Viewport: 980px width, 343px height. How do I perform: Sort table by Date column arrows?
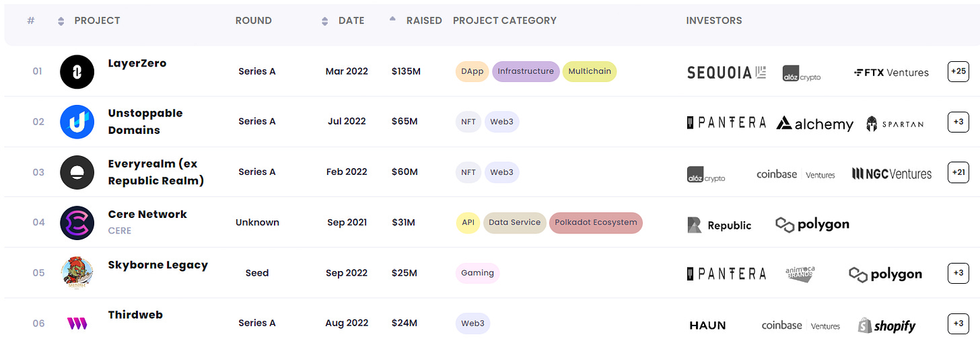click(x=325, y=21)
